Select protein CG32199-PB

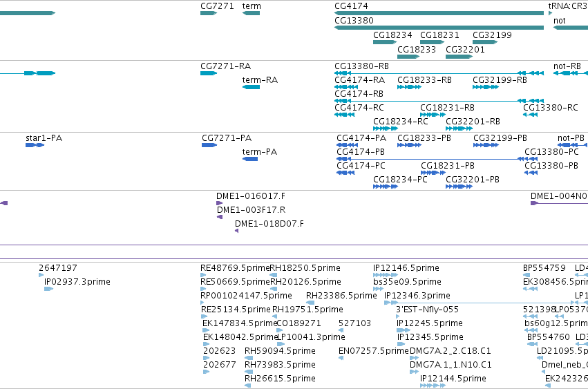click(x=486, y=145)
